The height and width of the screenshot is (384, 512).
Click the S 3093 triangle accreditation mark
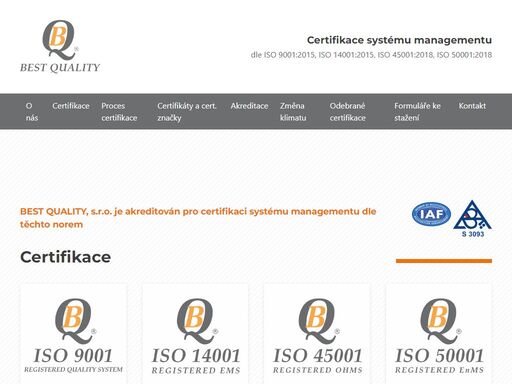tap(472, 219)
